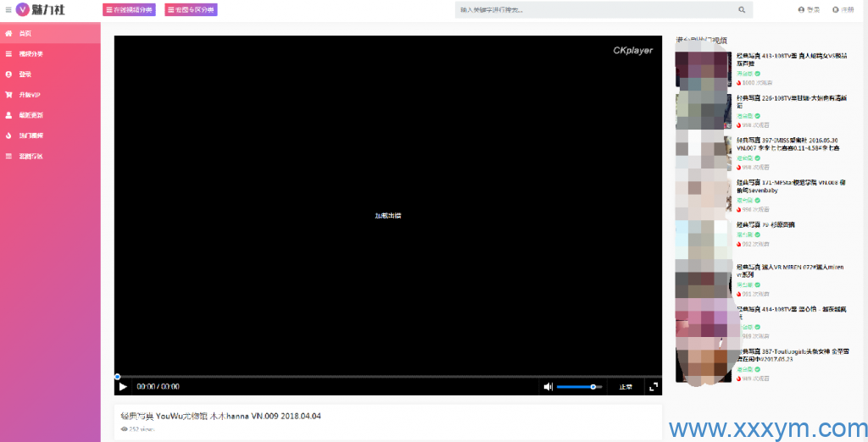Expand the second pink category dropdown
The width and height of the screenshot is (868, 442).
point(190,10)
